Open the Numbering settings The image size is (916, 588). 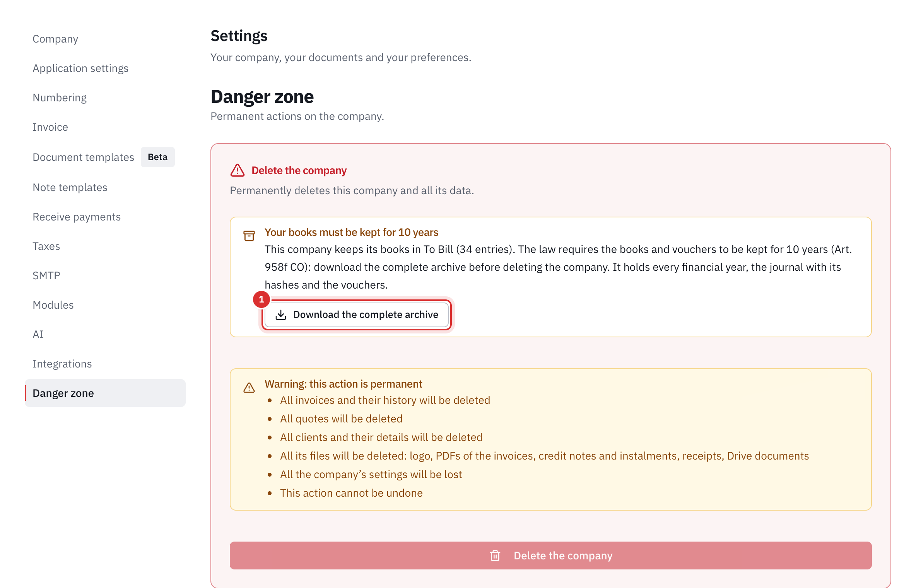[x=60, y=97]
